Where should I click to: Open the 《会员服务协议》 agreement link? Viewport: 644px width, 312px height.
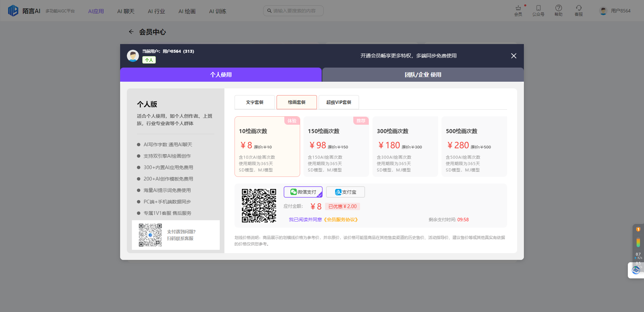(341, 219)
